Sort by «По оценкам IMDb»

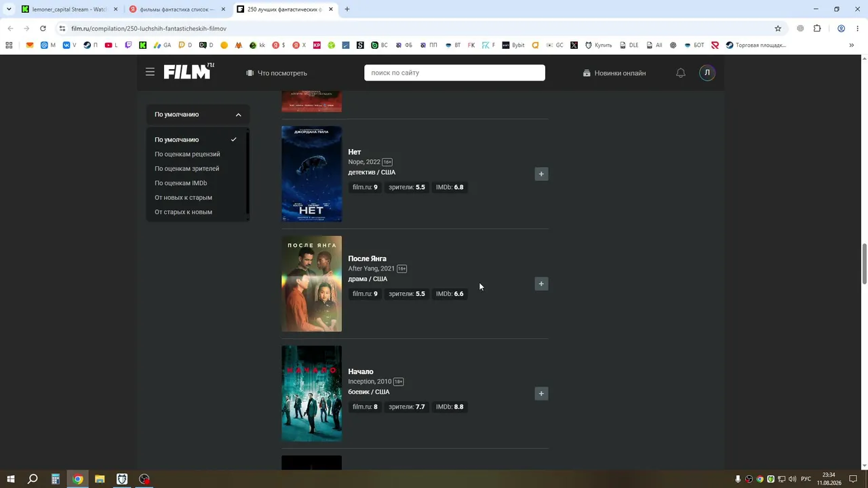(181, 183)
